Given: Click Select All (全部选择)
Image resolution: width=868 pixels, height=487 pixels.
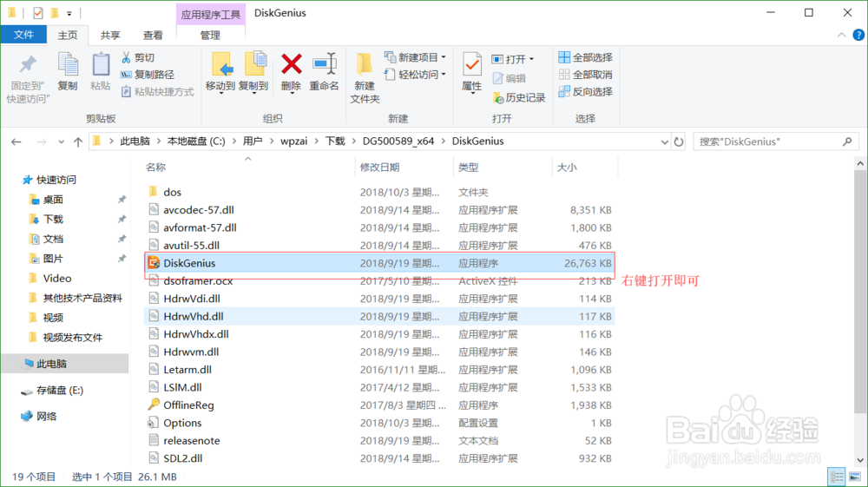Looking at the screenshot, I should 585,57.
